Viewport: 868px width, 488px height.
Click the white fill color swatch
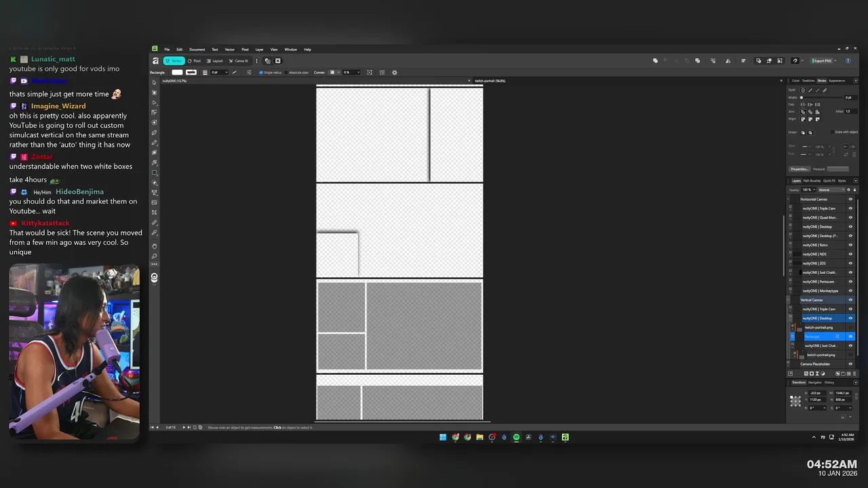[177, 73]
